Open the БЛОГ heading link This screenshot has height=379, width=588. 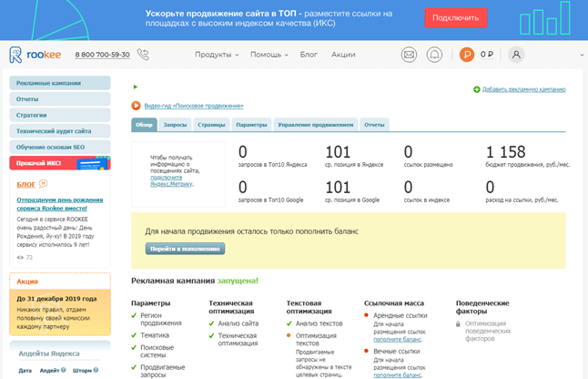point(25,184)
